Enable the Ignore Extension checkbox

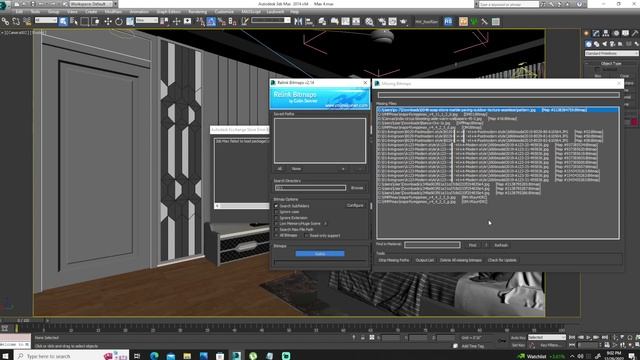276,218
